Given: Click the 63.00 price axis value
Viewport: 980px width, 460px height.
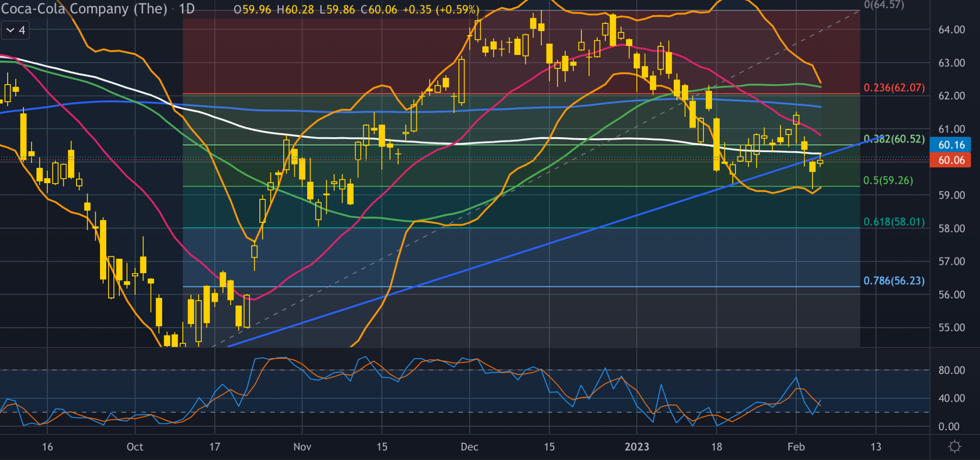Looking at the screenshot, I should [951, 63].
